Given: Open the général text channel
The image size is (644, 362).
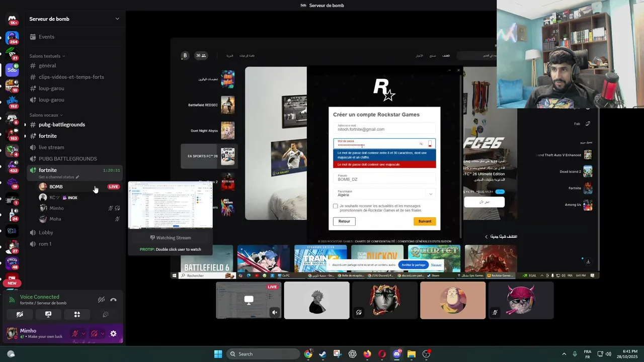Looking at the screenshot, I should tap(74, 65).
